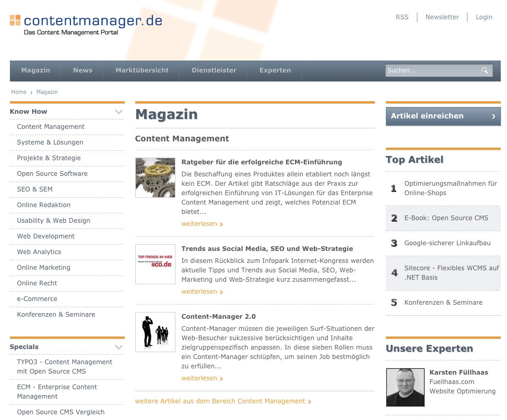507x420 pixels.
Task: Open Web Analytics category
Action: click(39, 252)
